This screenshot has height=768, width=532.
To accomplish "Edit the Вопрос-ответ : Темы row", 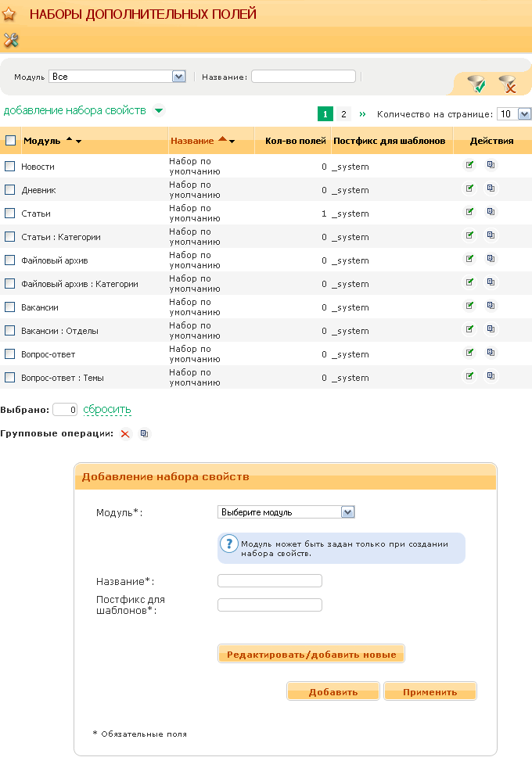I will click(x=469, y=376).
